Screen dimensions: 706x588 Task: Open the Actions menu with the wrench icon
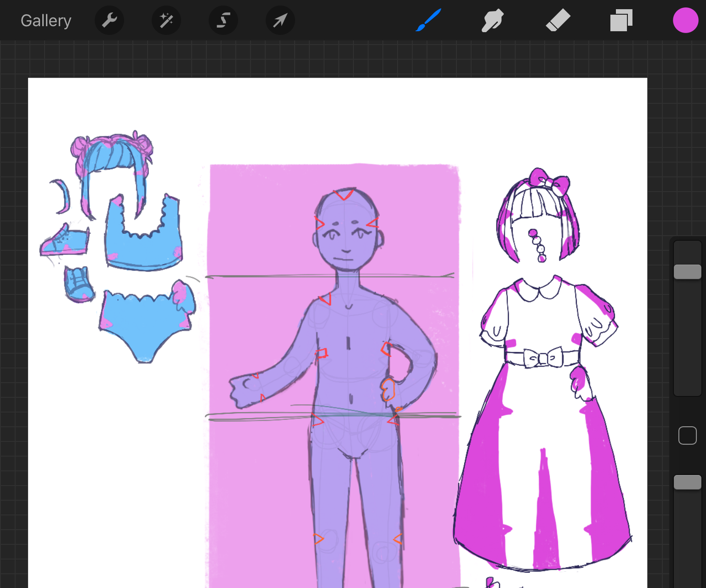(x=109, y=20)
